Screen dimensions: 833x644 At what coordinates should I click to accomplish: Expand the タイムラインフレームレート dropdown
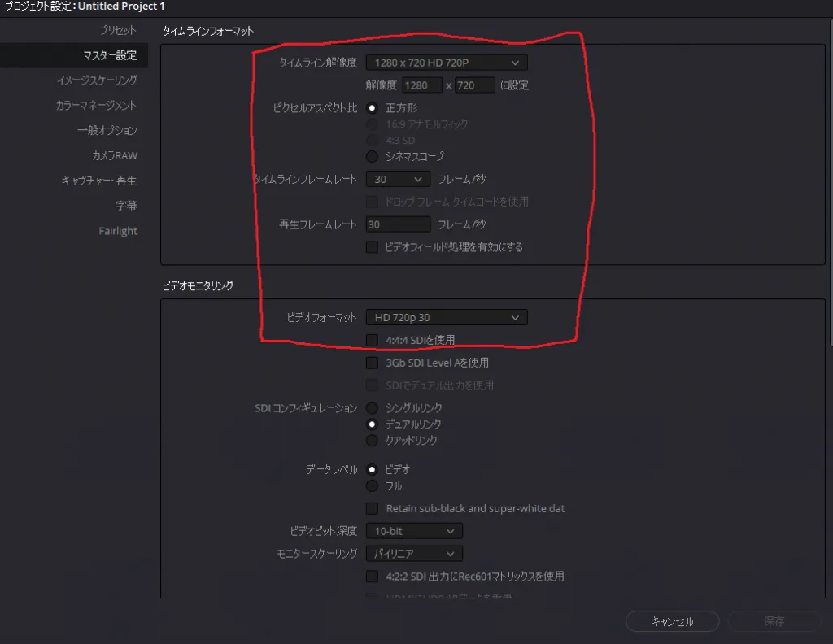click(x=397, y=179)
